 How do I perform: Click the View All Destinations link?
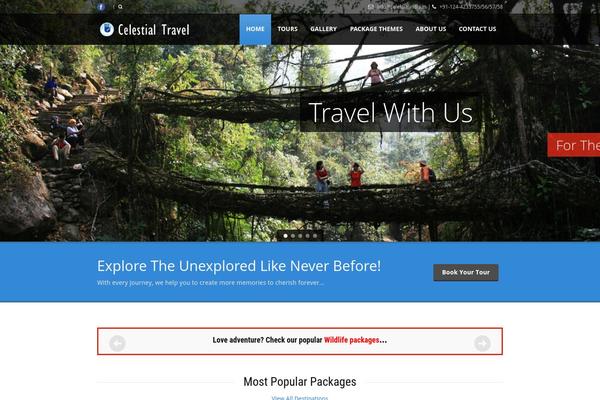300,398
